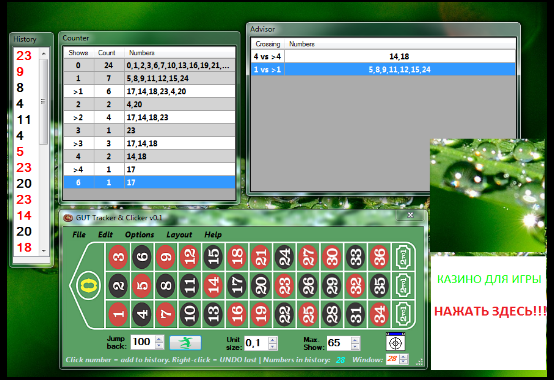554x380 pixels.
Task: Click black number 15 on the table
Action: tap(213, 257)
